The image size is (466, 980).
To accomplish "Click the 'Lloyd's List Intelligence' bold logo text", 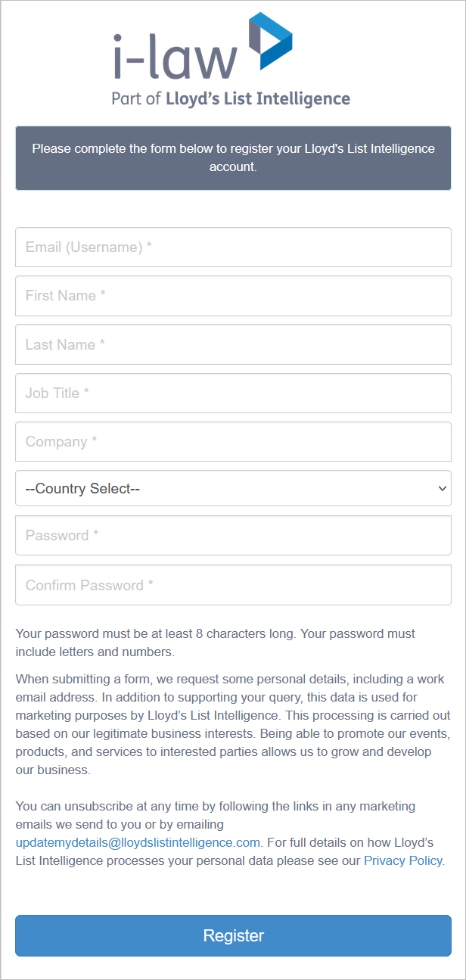I will [x=258, y=98].
